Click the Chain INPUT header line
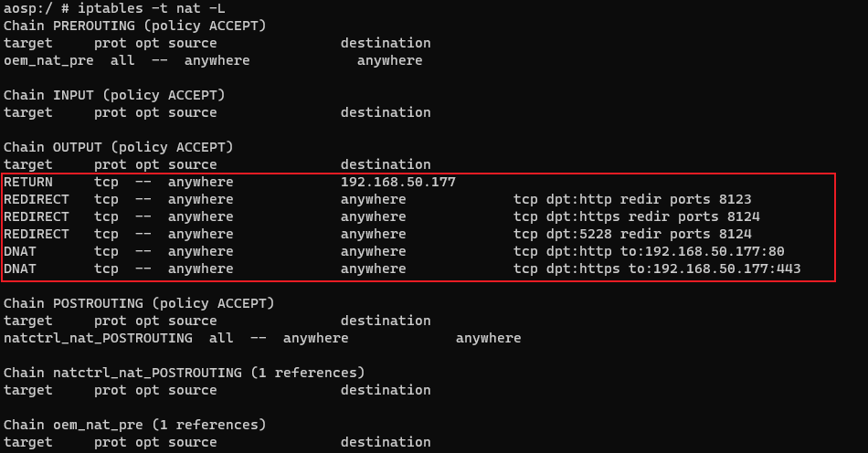 (x=114, y=95)
